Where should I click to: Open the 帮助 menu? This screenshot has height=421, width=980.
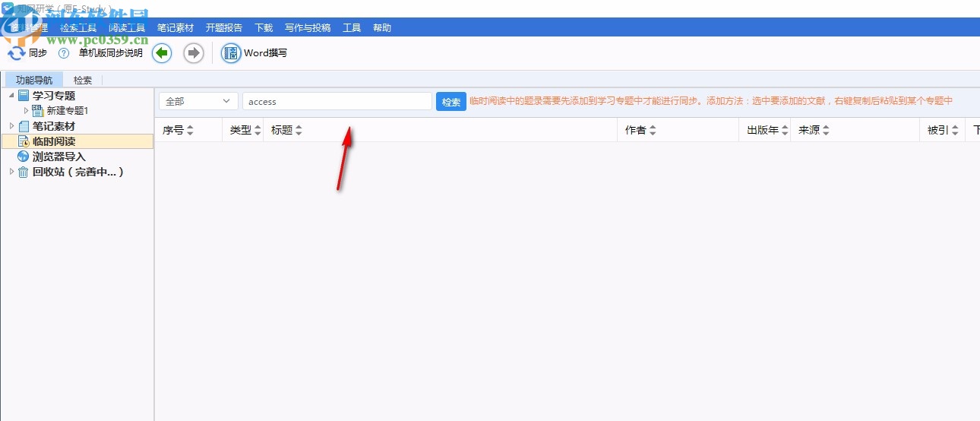click(x=382, y=28)
